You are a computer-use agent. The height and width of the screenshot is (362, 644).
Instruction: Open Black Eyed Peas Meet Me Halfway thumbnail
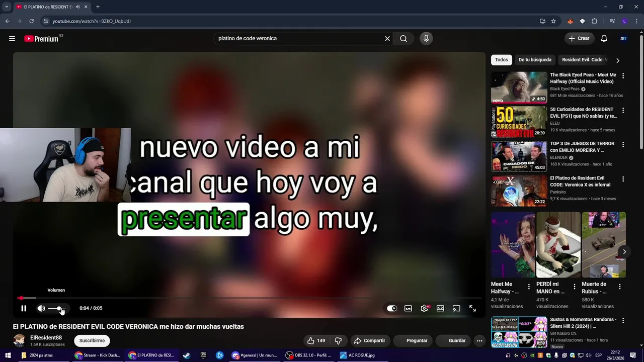click(x=519, y=87)
